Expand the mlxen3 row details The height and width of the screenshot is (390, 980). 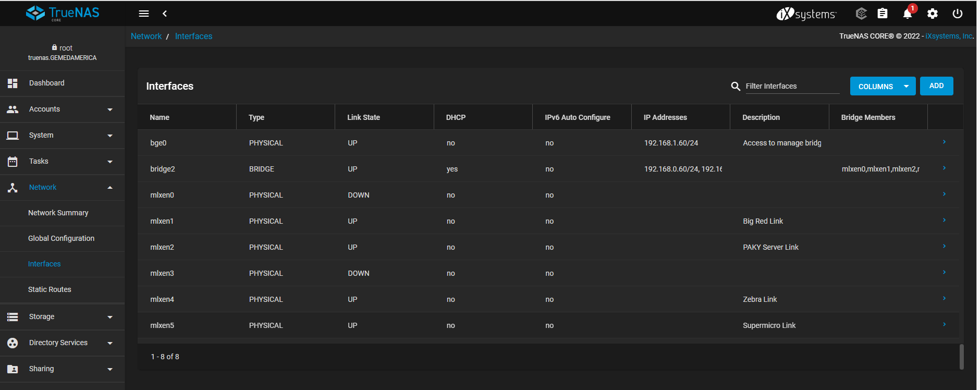point(944,272)
